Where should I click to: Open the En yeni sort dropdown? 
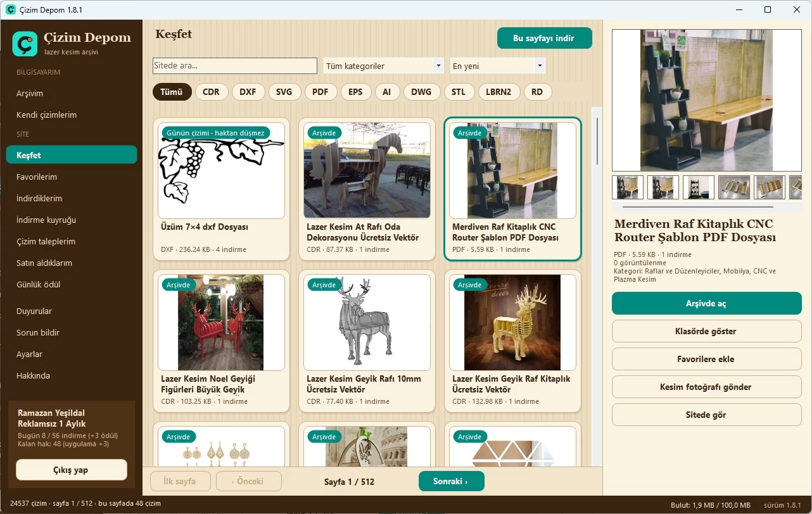tap(498, 66)
